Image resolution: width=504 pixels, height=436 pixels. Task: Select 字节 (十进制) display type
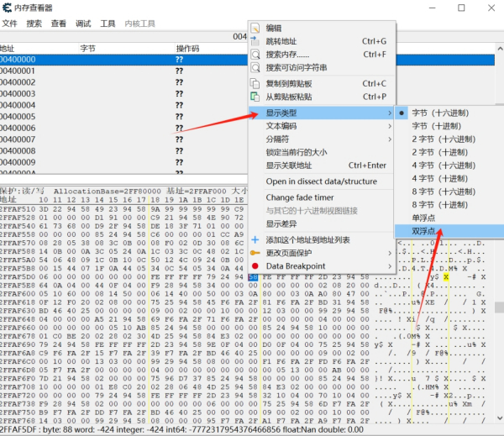[x=436, y=126]
